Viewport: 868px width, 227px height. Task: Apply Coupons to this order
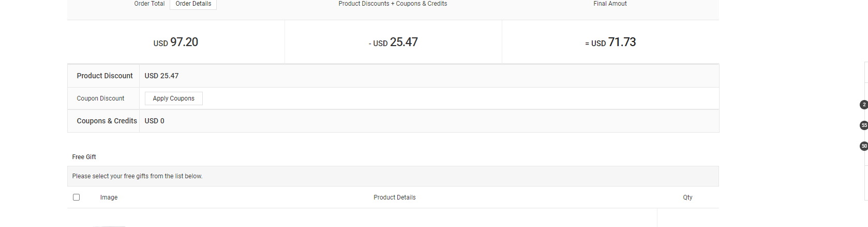pyautogui.click(x=174, y=98)
